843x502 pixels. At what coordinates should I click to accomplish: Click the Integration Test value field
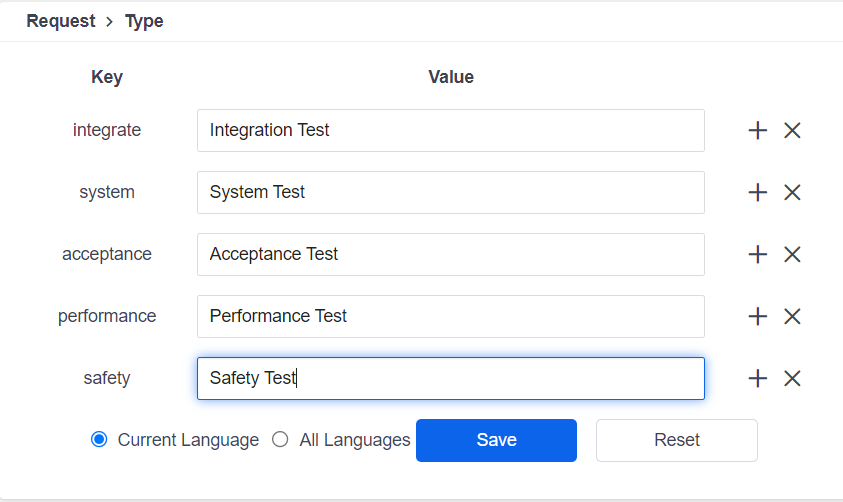450,130
